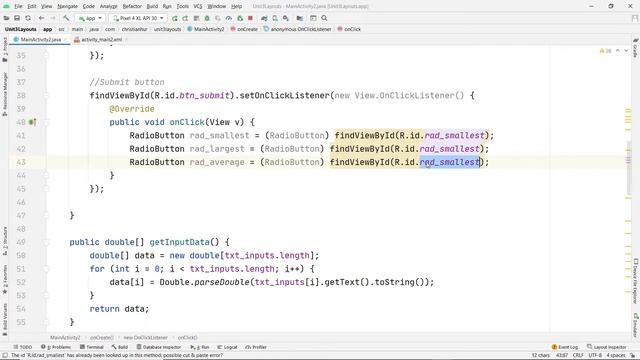Navigate back with the left arrow icon

(x=41, y=18)
